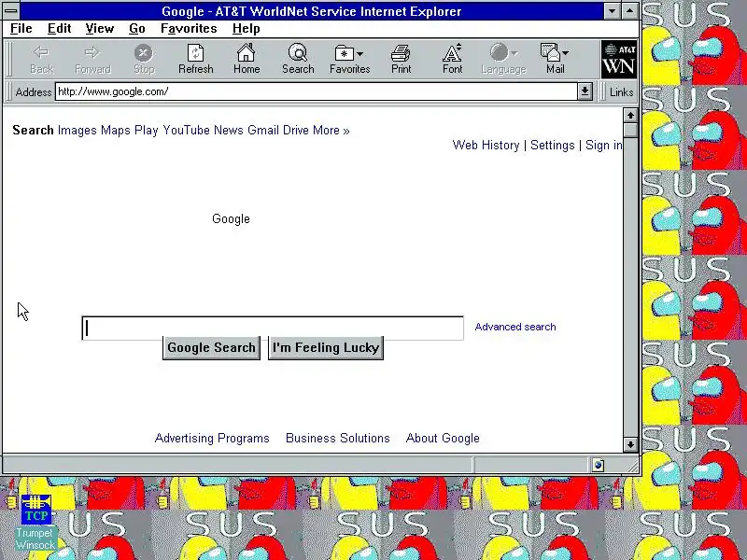Screen dimensions: 747x560
Task: Print the page with the Print icon
Action: coord(401,53)
